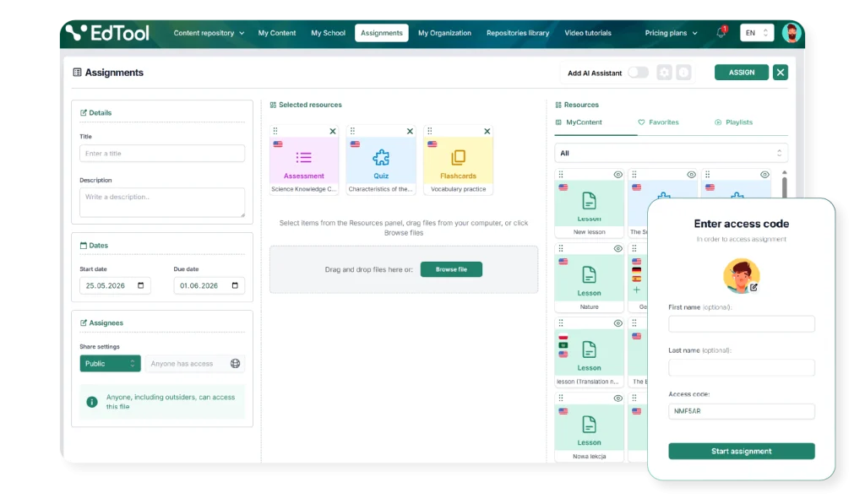
Task: Switch to the Favorites tab
Action: point(658,122)
